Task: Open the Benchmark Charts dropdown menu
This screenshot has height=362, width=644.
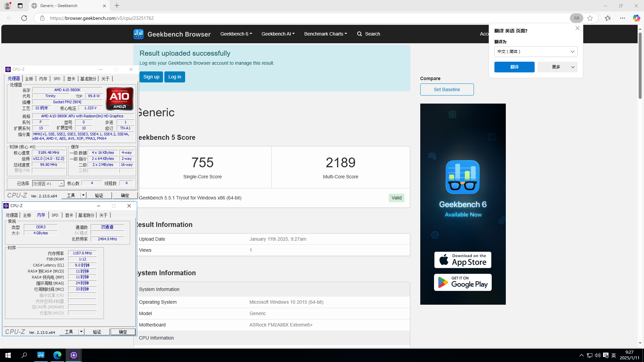Action: coord(325,34)
